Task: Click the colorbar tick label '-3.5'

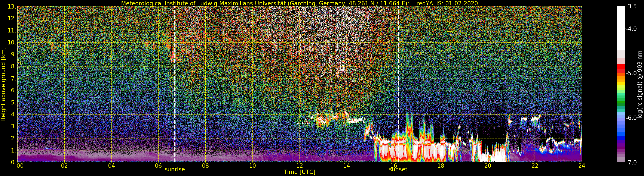Action: point(631,6)
